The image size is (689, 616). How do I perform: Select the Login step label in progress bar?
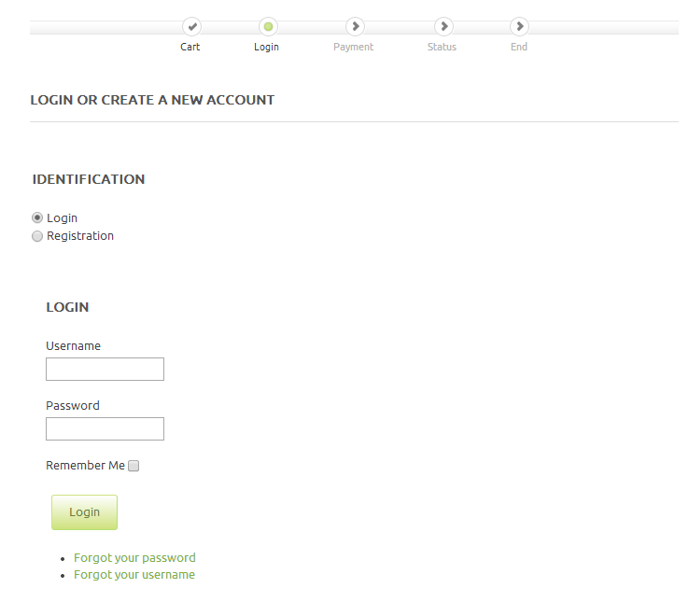[x=266, y=47]
